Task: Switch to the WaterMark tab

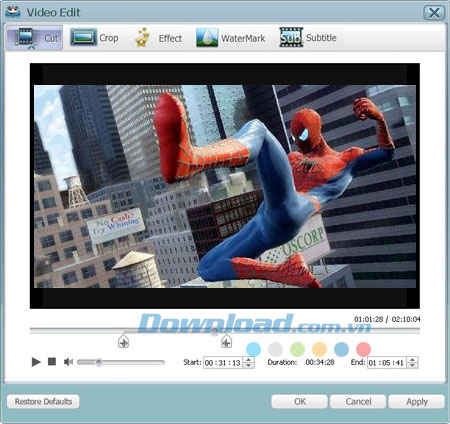Action: [231, 38]
